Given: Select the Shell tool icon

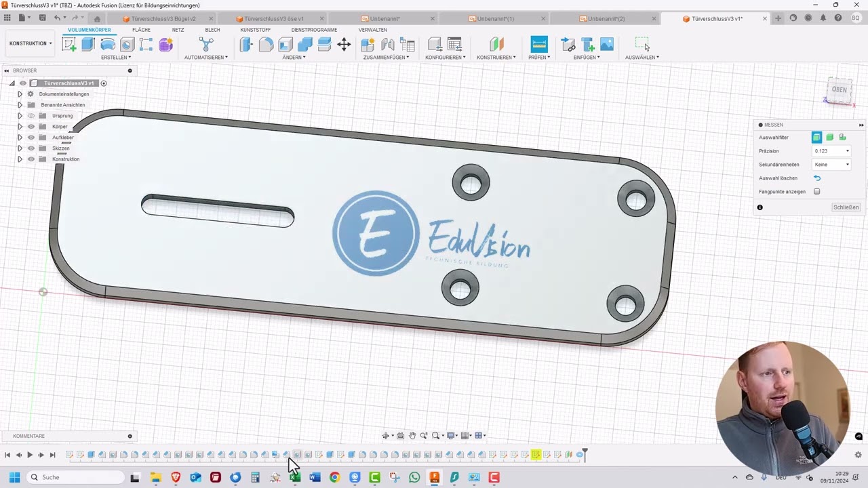Looking at the screenshot, I should point(285,45).
